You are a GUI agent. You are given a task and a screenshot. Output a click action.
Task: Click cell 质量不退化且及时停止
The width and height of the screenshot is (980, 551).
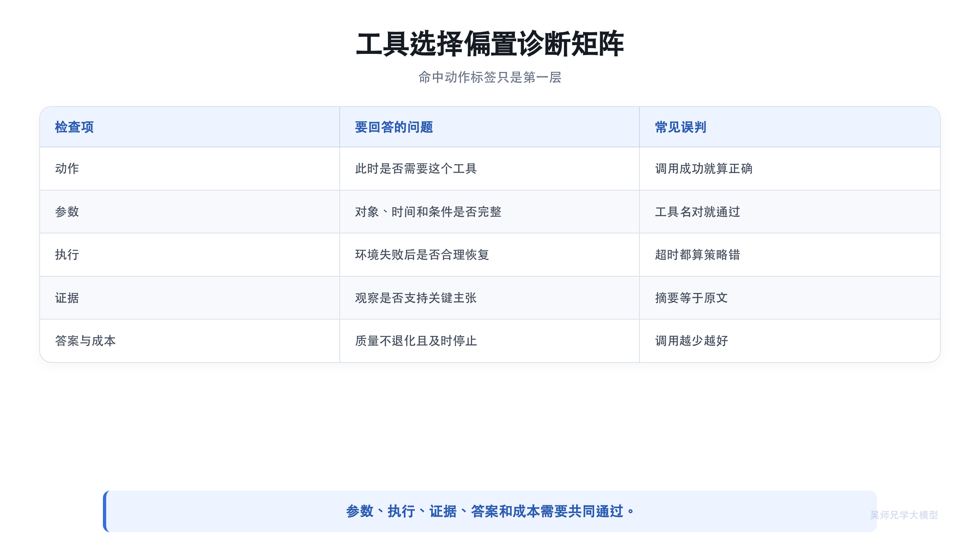tap(490, 341)
